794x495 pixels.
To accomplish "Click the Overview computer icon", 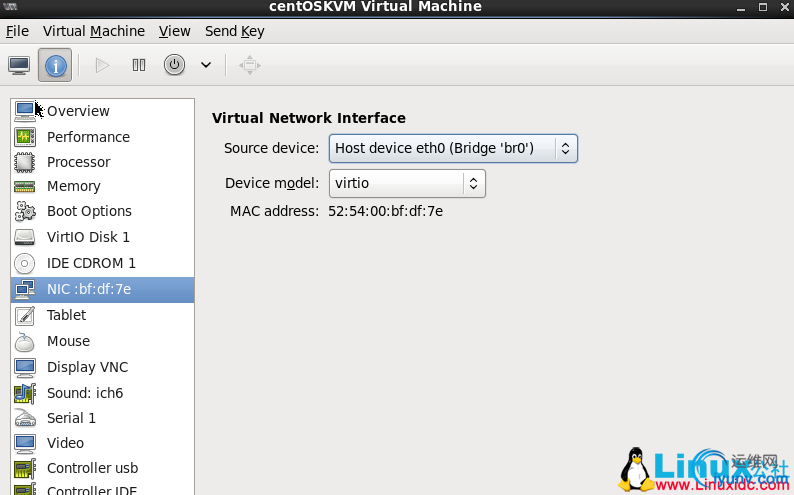I will pyautogui.click(x=25, y=111).
